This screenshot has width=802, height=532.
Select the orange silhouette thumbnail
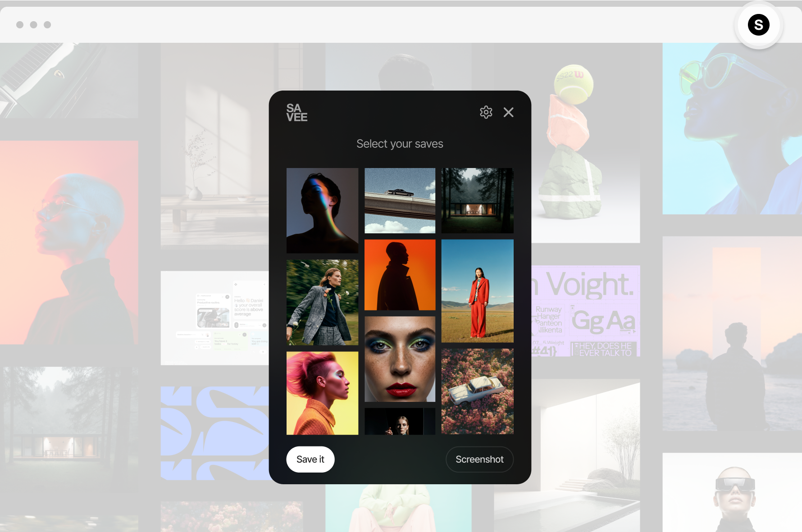tap(400, 275)
